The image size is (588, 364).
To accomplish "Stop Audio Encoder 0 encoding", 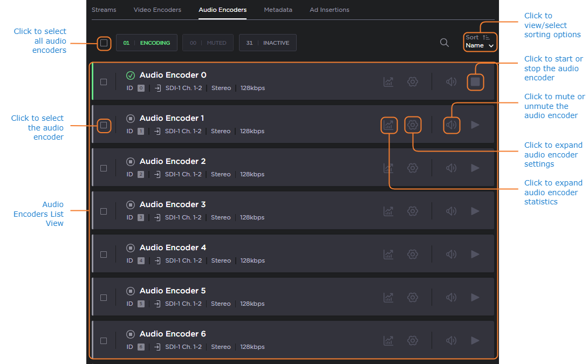I will (x=475, y=82).
